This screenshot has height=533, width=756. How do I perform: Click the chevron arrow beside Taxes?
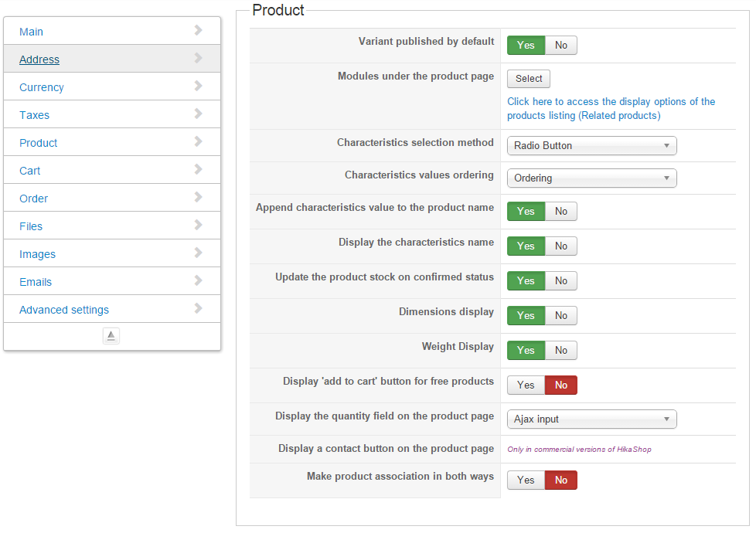(x=199, y=114)
